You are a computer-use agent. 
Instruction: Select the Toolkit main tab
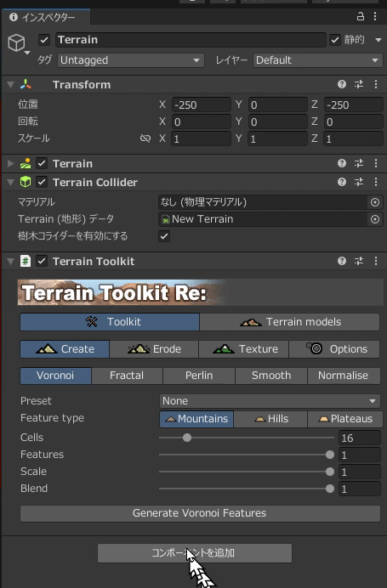tap(110, 322)
